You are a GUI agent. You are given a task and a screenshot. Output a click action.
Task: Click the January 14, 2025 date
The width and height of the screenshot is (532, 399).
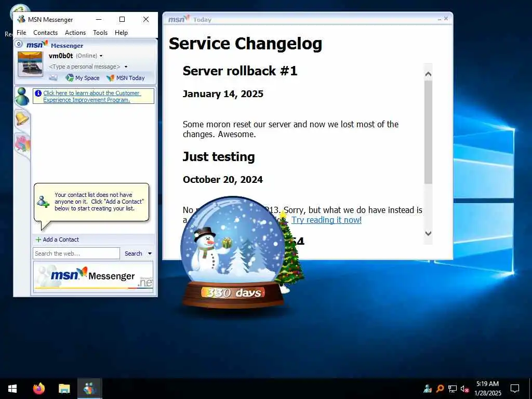tap(223, 94)
